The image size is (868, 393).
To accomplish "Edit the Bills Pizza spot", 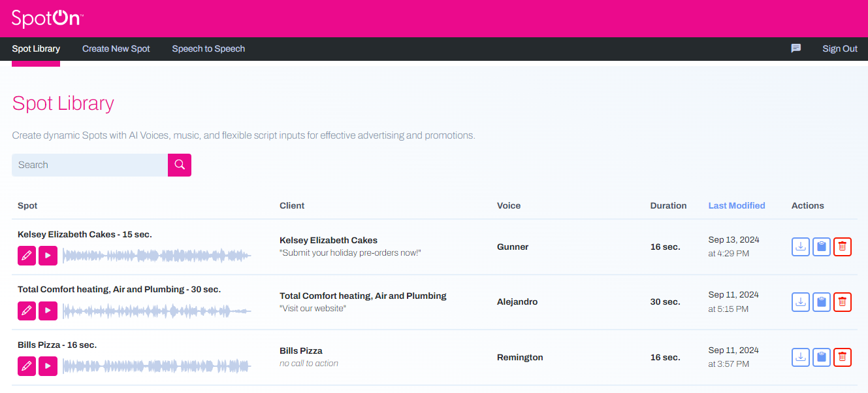I will click(27, 366).
